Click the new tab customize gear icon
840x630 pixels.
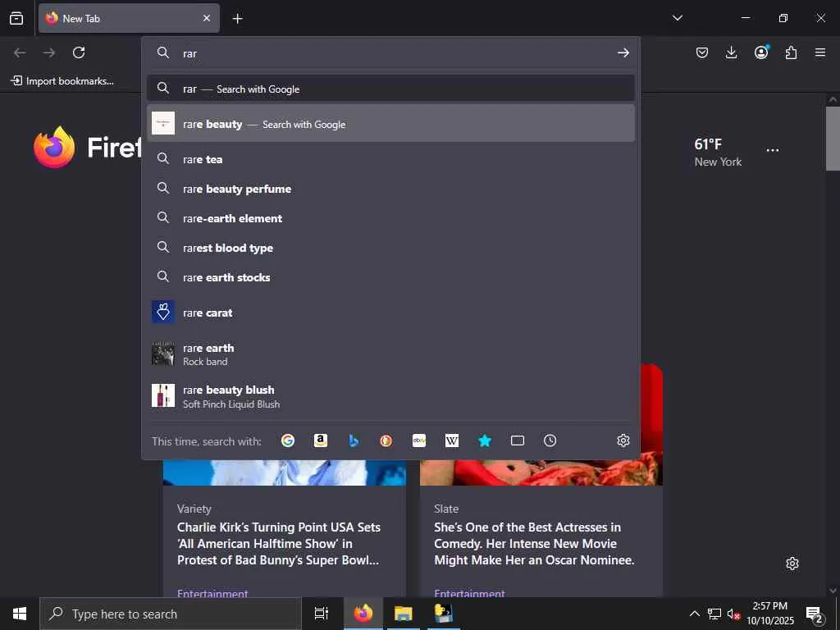click(x=792, y=564)
